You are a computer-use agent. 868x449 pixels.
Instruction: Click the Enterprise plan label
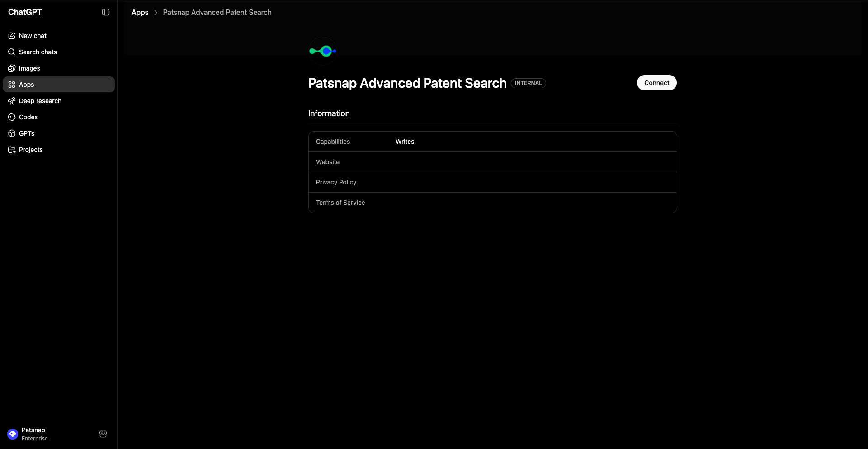(x=35, y=439)
